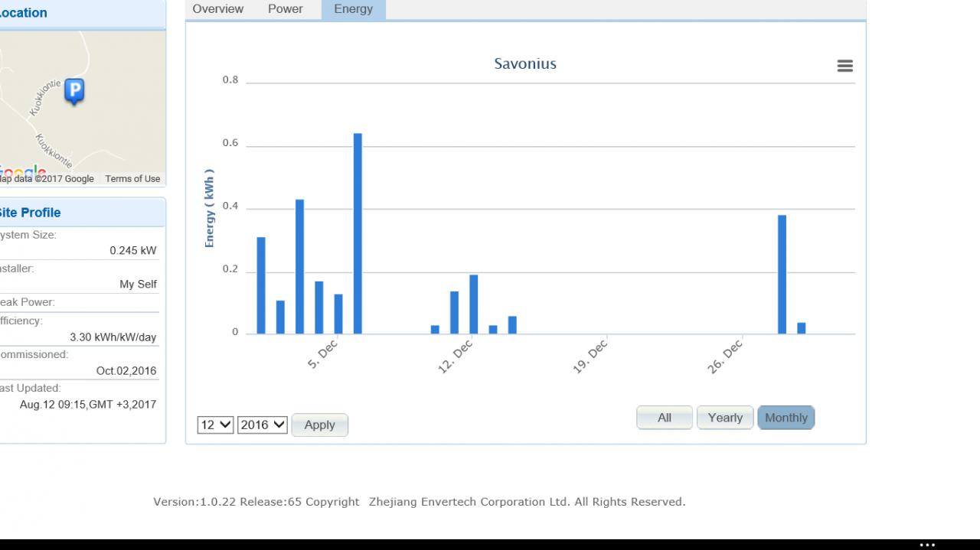
Task: Switch to the Overview tab
Action: [x=218, y=9]
